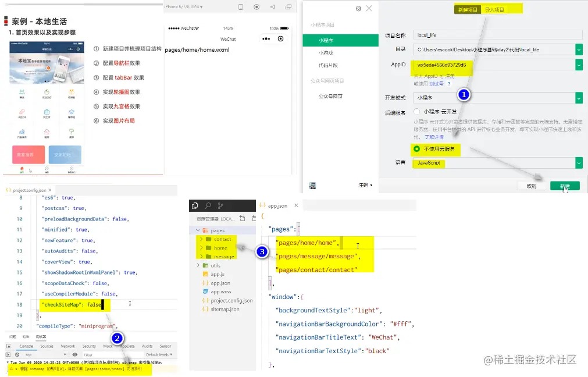Open the 开发模式 dropdown arrow
Screen dimensions: 588x377
[579, 98]
